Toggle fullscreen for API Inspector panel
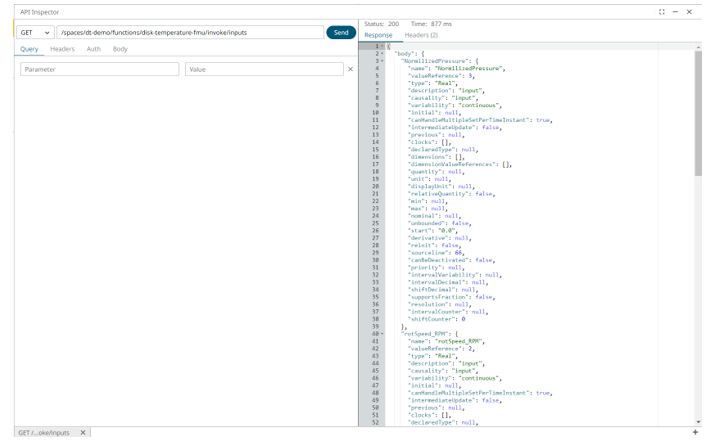 tap(662, 12)
